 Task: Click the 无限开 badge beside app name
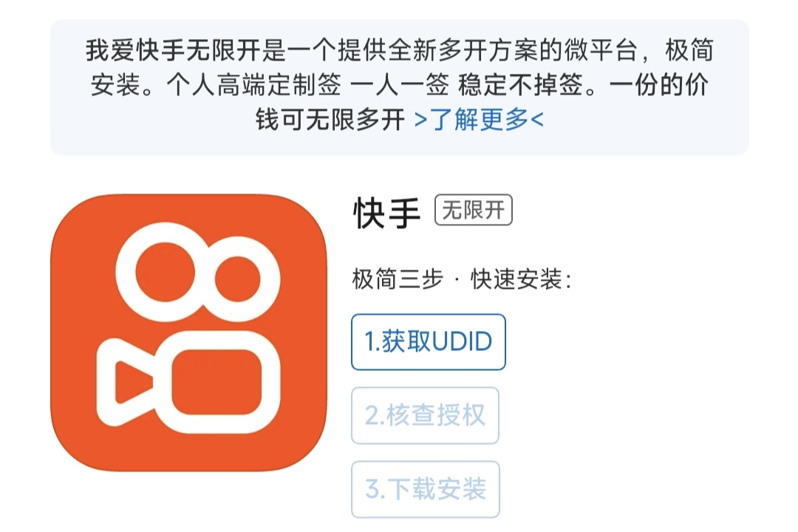click(x=474, y=210)
